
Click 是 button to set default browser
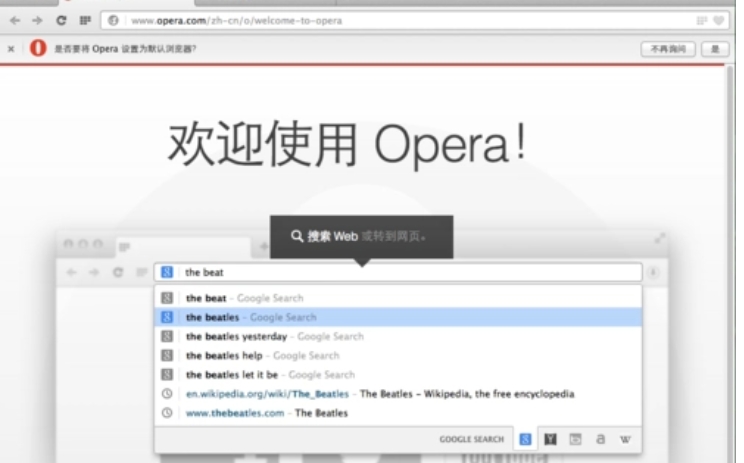(715, 49)
